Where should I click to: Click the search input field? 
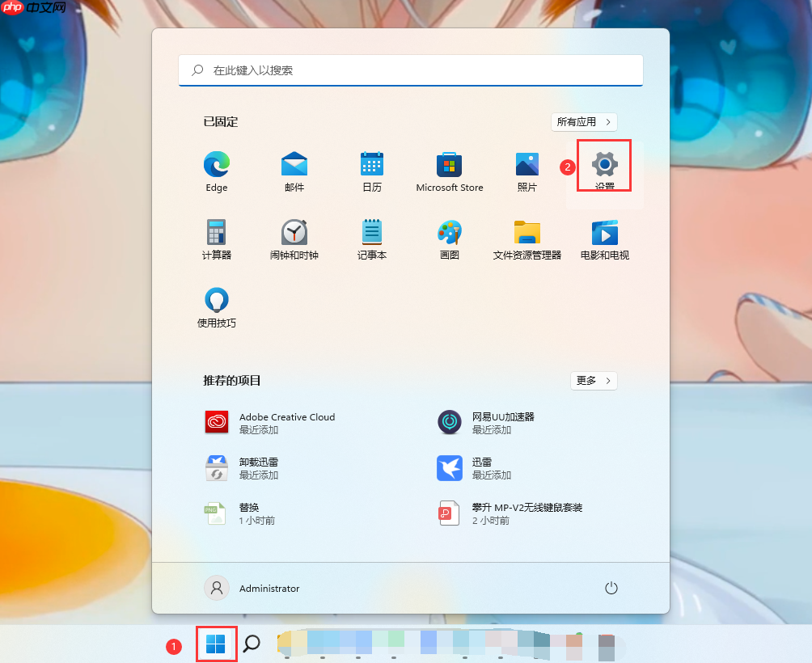pyautogui.click(x=410, y=70)
